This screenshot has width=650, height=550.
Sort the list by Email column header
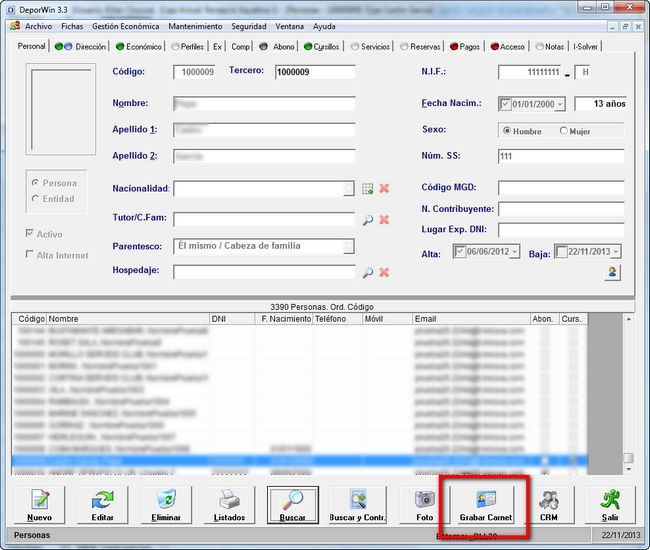(471, 319)
